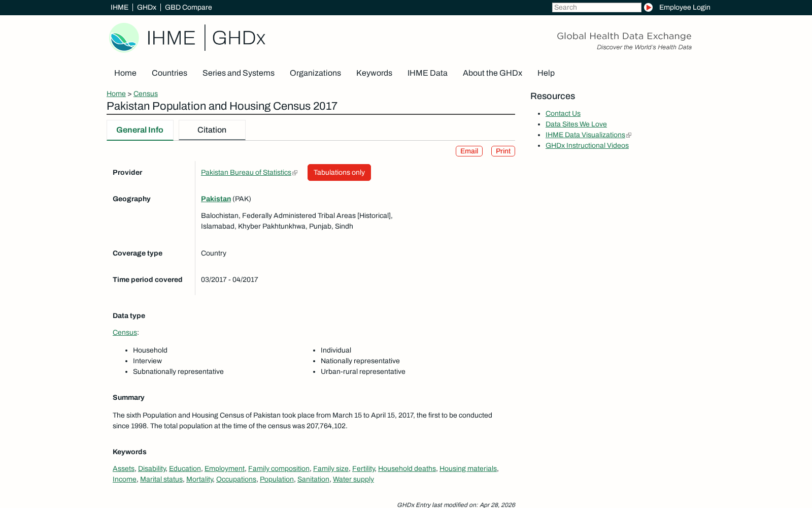Open the Keywords menu item

374,73
